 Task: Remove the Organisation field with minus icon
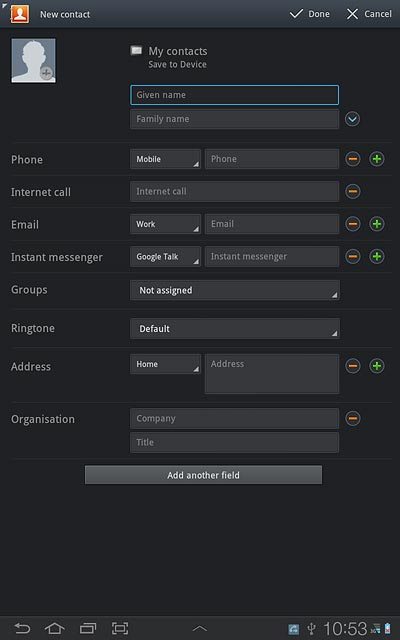[x=353, y=418]
